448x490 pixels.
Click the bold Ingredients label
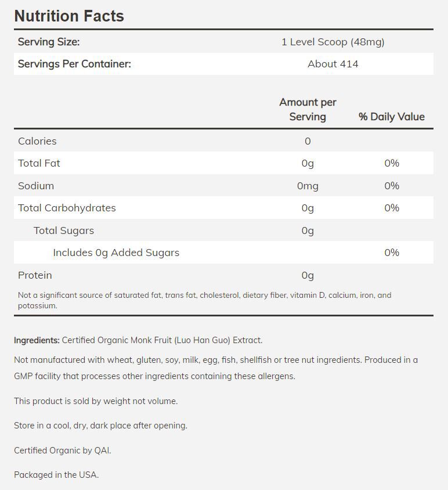click(x=37, y=340)
